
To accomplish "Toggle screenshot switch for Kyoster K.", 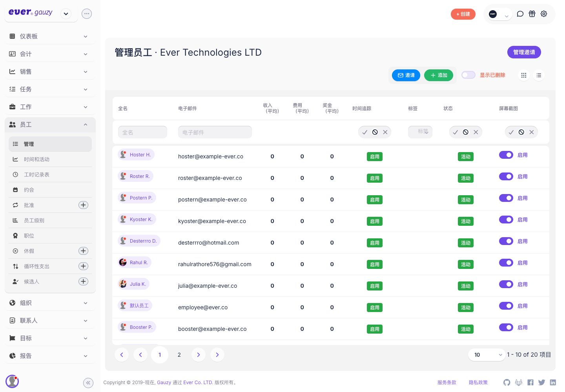I will (506, 220).
